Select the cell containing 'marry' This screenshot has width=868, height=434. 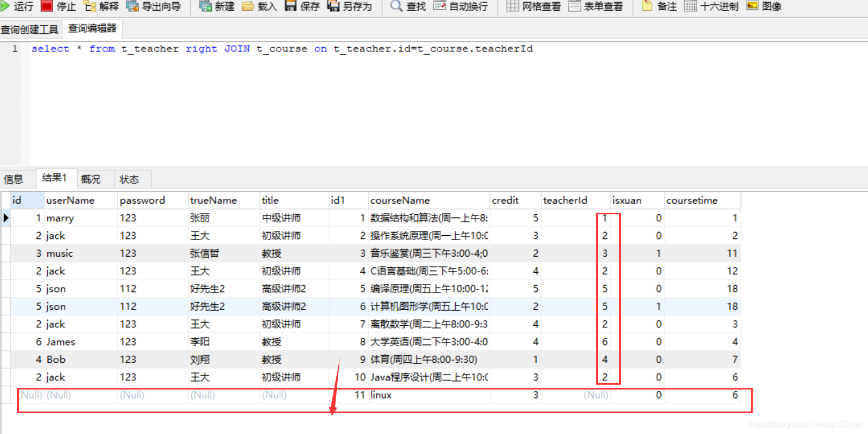coord(80,218)
